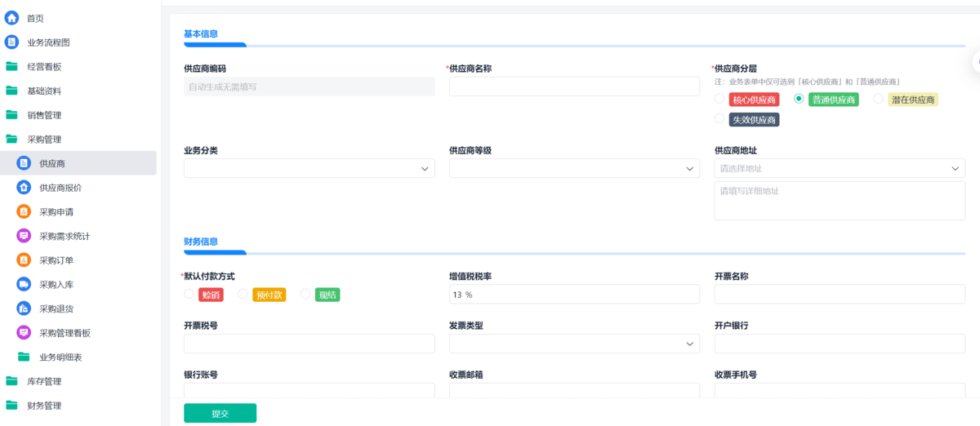Choose the 潜在供应商 radio button
The height and width of the screenshot is (426, 980).
(x=879, y=100)
